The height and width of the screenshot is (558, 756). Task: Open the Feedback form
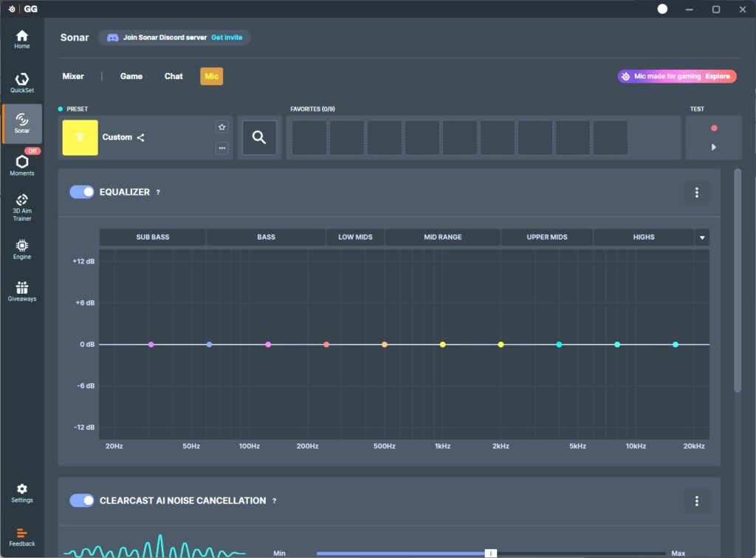click(21, 537)
